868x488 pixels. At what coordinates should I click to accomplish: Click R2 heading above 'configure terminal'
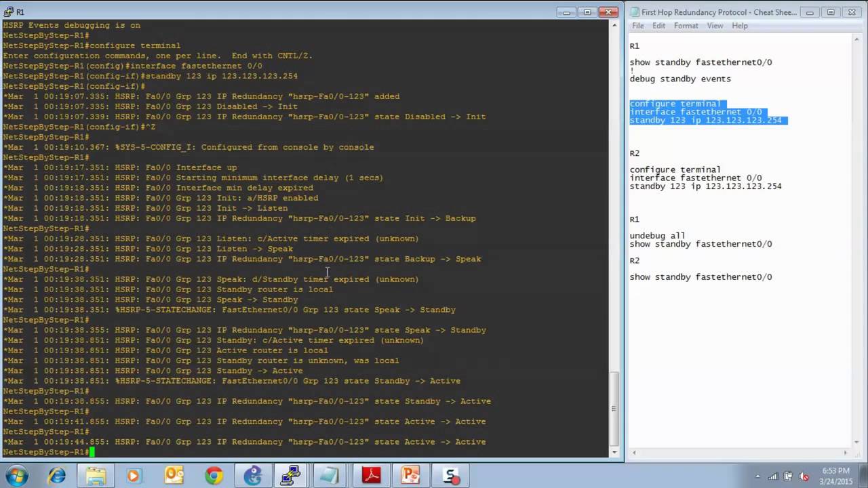(635, 153)
